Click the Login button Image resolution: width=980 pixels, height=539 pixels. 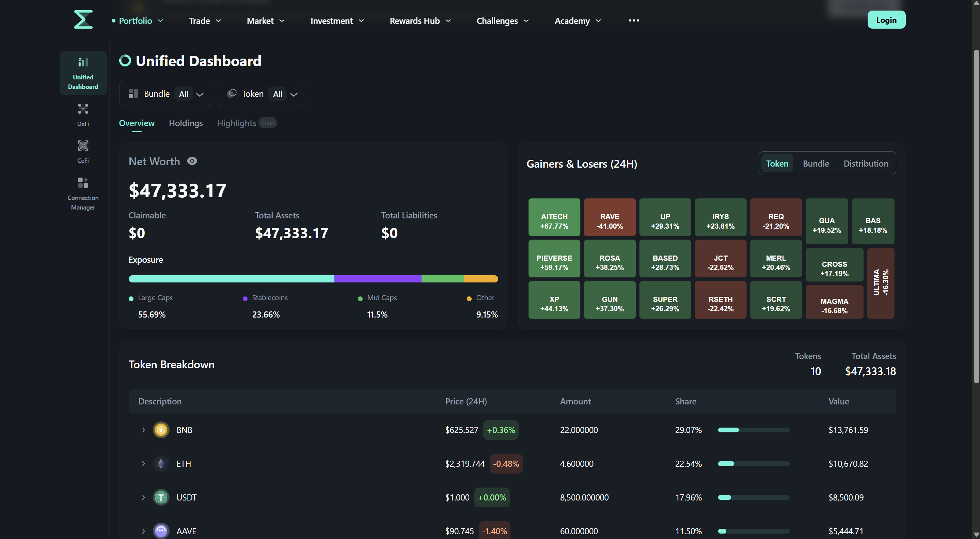[x=886, y=20]
